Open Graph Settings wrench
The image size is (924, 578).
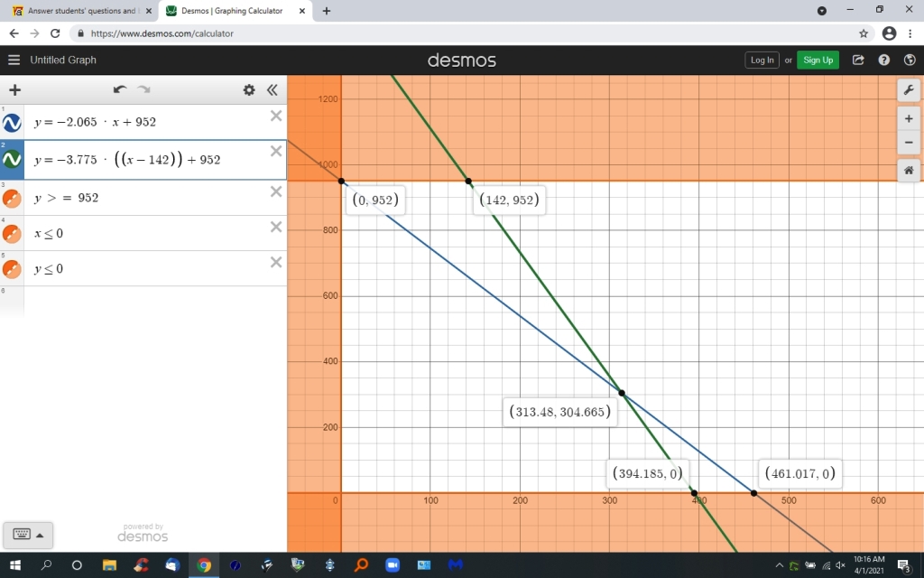point(909,90)
